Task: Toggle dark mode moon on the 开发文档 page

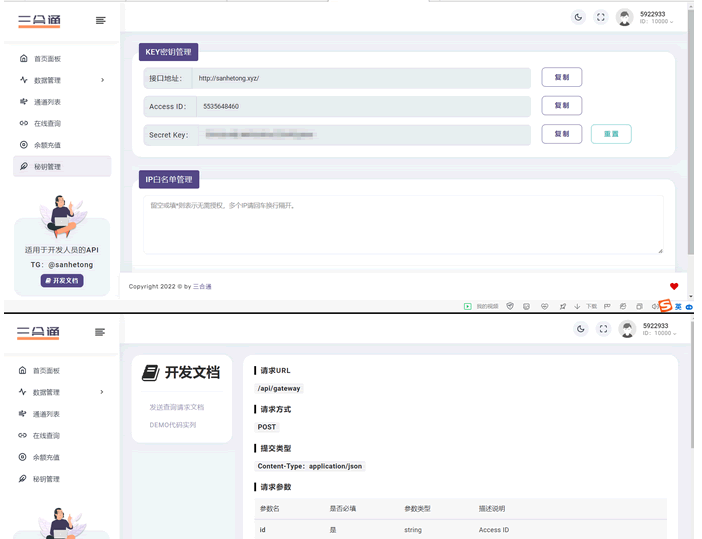Action: coord(578,329)
